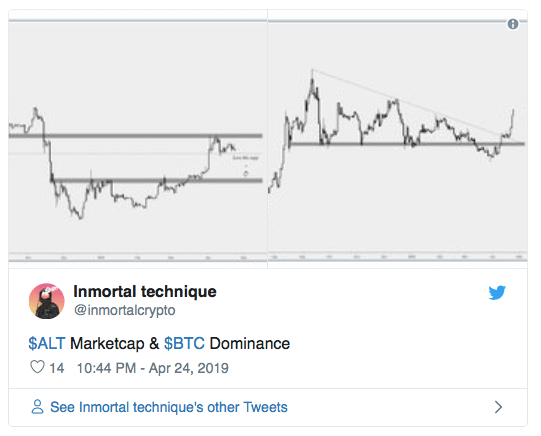Click See Inmortal technique's other Tweets
This screenshot has height=436, width=541.
(169, 407)
